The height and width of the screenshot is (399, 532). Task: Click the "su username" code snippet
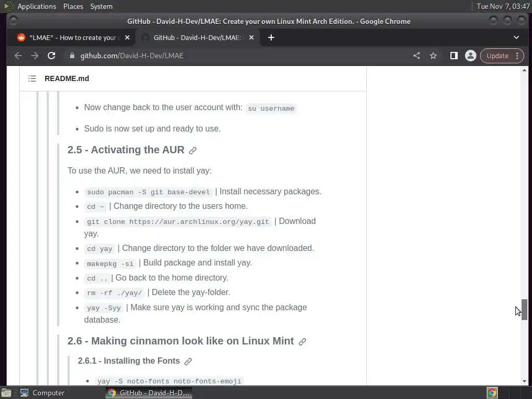pyautogui.click(x=271, y=108)
